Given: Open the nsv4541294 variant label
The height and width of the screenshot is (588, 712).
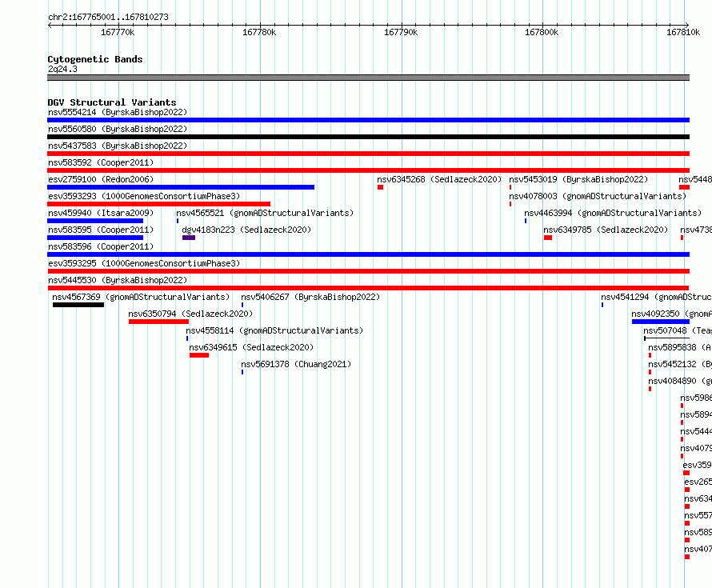Looking at the screenshot, I should (656, 297).
